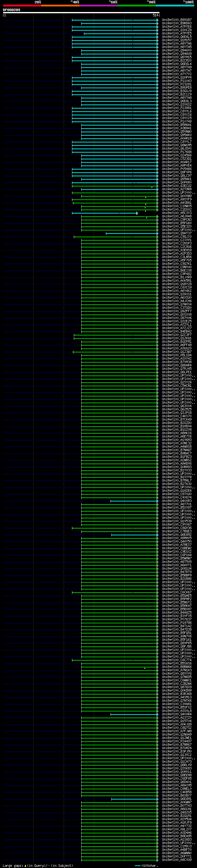Select entry UniRef100_B5M6A1
The height and width of the screenshot is (868, 197).
(177, 125)
